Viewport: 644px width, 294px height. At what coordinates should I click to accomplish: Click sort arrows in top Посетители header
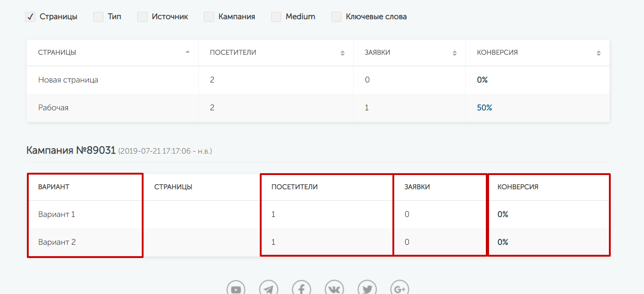pos(342,53)
